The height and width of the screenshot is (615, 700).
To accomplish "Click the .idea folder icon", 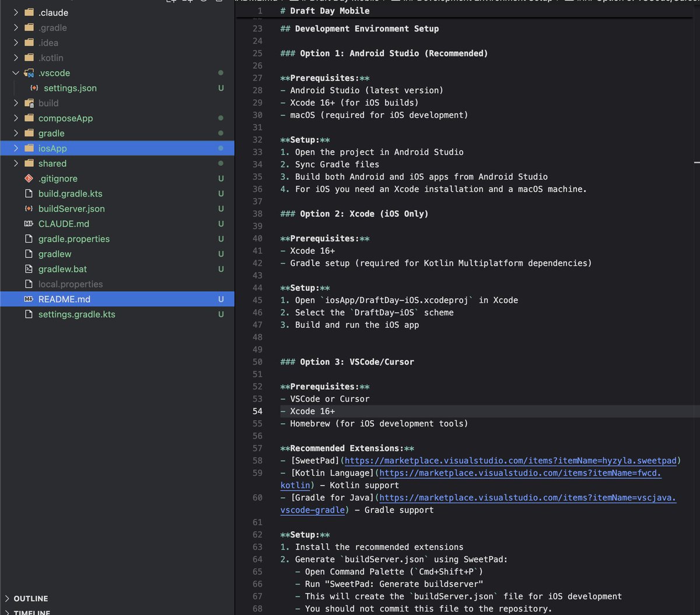I will (x=29, y=43).
